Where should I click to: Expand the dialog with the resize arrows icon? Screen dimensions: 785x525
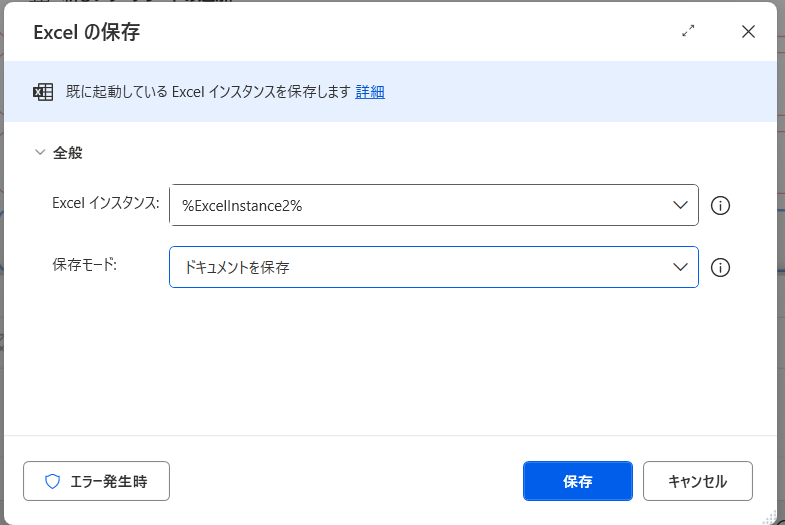(x=688, y=31)
